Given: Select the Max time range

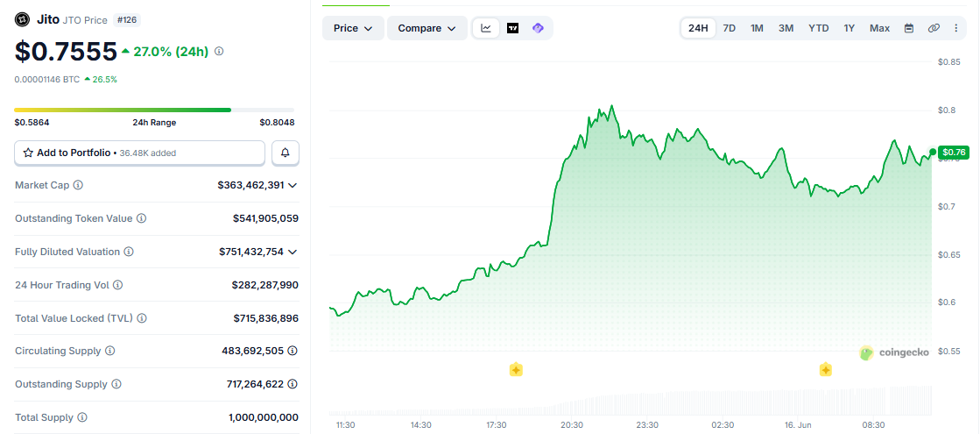Looking at the screenshot, I should point(879,28).
